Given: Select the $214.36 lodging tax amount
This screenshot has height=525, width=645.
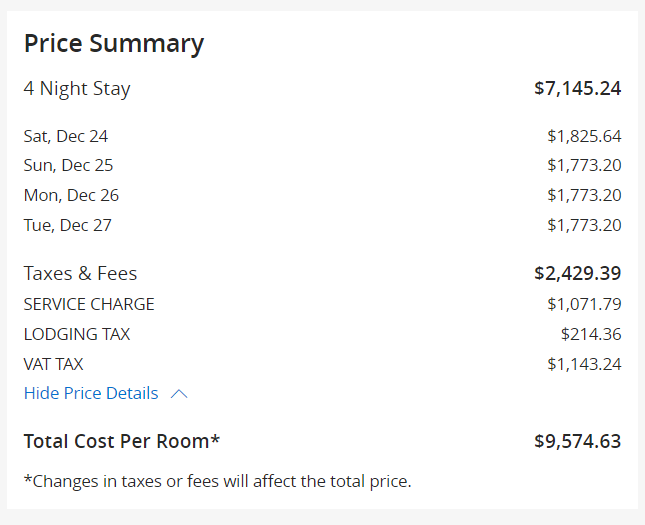Looking at the screenshot, I should 591,334.
